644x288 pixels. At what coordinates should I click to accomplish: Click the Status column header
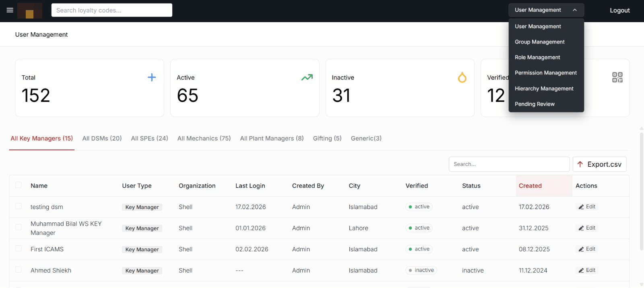(x=471, y=186)
